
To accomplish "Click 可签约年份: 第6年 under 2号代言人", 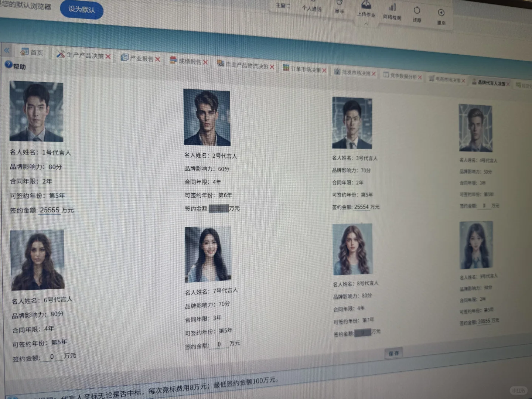I will coord(208,195).
